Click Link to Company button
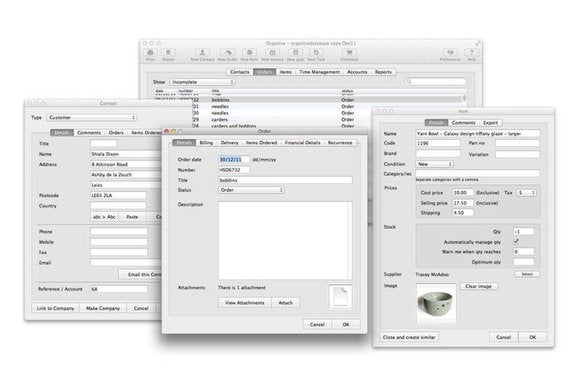The width and height of the screenshot is (580, 388). click(x=55, y=308)
